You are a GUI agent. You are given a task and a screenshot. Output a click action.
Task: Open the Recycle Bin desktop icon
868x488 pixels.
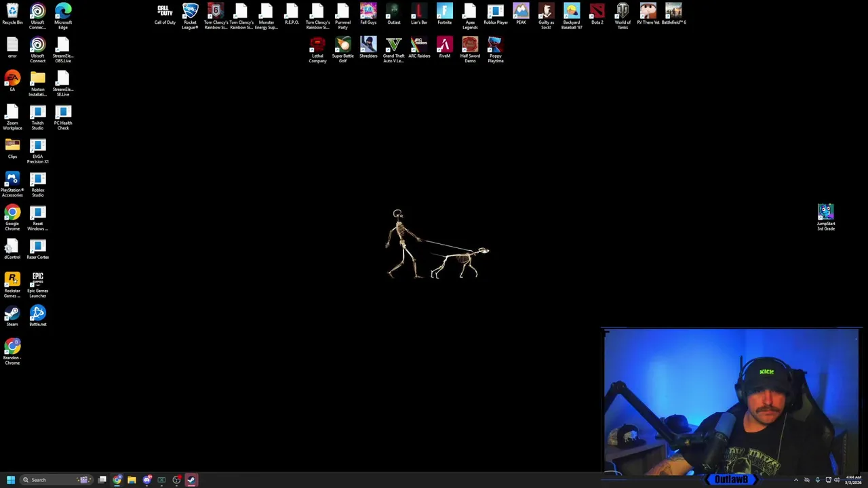(x=12, y=14)
